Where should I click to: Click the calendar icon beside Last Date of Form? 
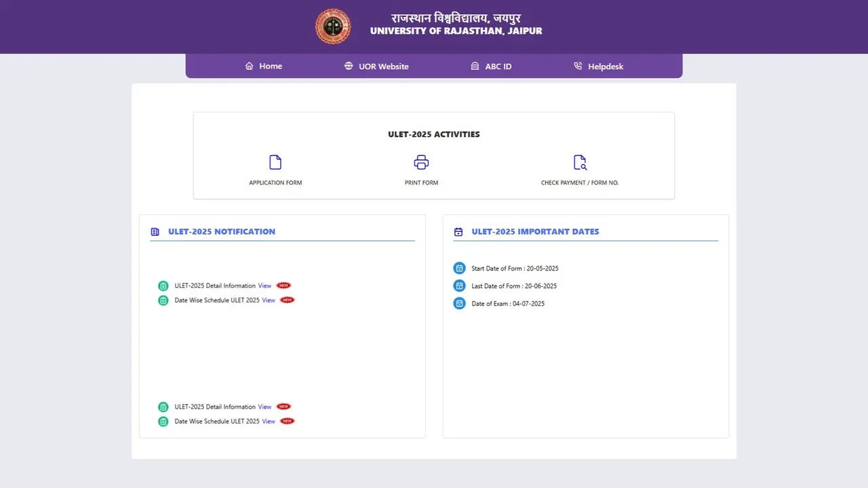459,286
